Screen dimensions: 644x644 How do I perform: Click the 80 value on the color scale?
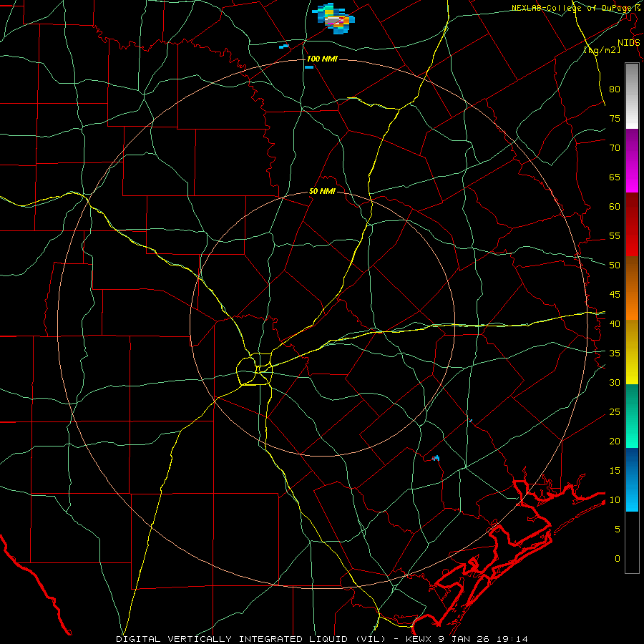tap(615, 89)
